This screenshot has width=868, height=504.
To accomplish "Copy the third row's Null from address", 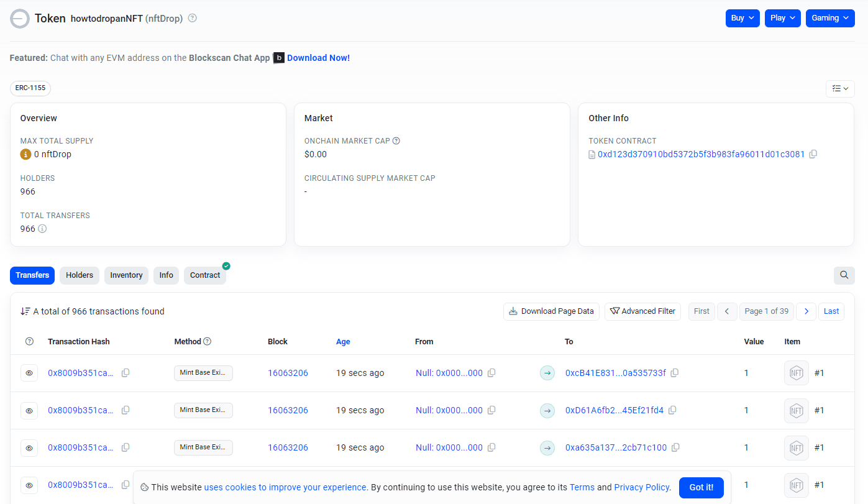I will point(491,447).
